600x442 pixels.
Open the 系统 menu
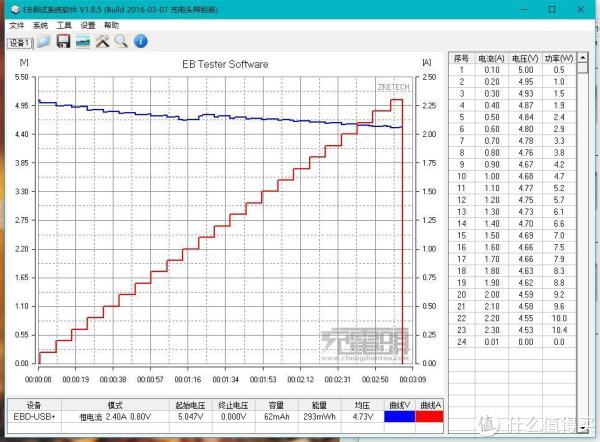[x=40, y=25]
